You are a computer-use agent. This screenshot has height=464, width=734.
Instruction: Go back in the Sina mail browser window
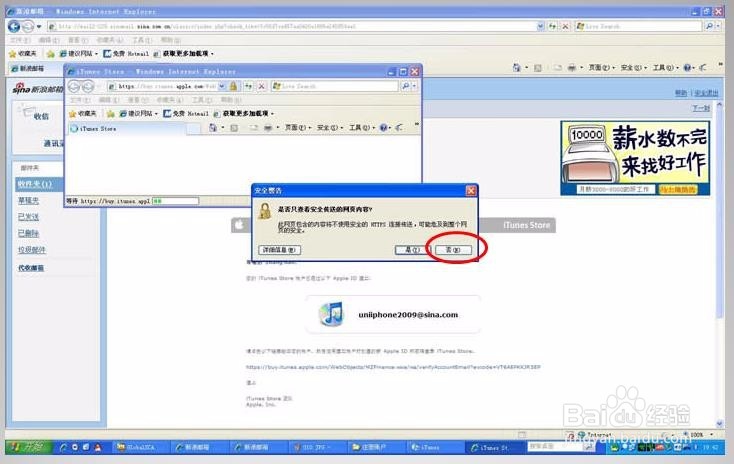(x=14, y=26)
